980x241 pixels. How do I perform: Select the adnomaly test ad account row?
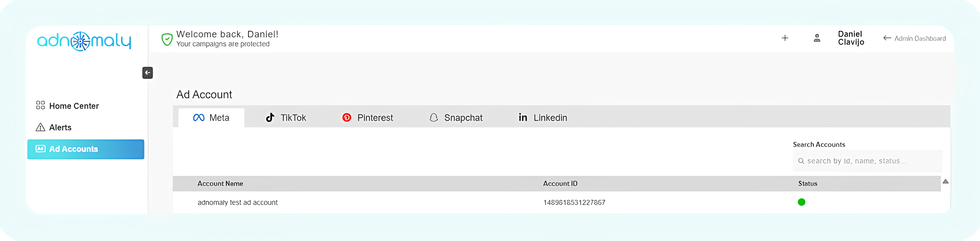237,203
